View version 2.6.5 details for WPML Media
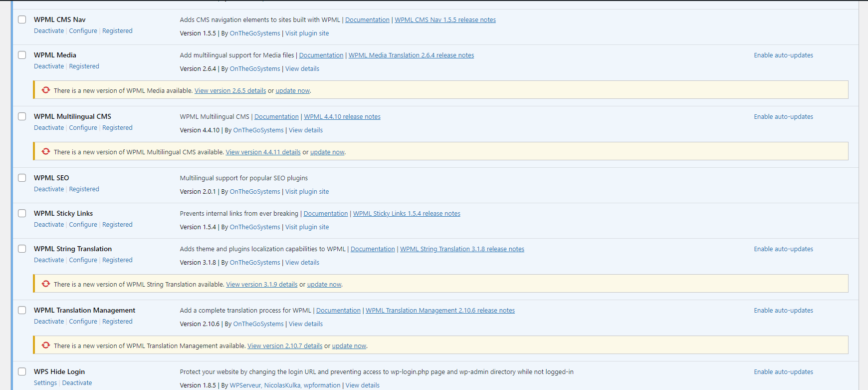The height and width of the screenshot is (390, 868). [x=230, y=91]
